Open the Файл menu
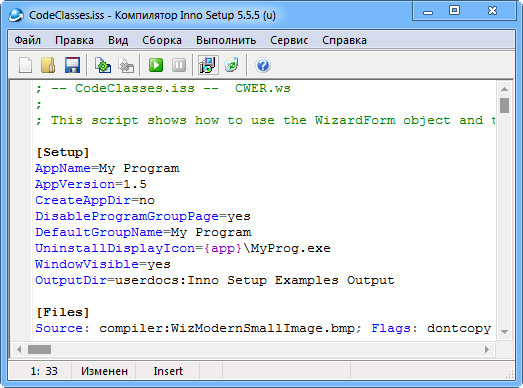This screenshot has height=388, width=523. (28, 40)
